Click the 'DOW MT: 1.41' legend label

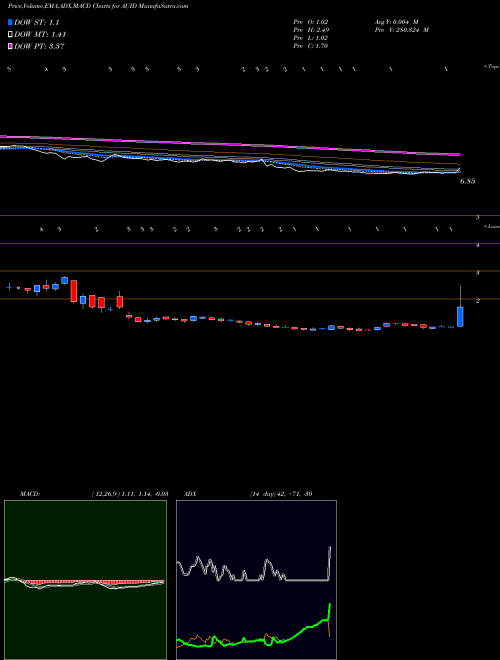click(40, 35)
